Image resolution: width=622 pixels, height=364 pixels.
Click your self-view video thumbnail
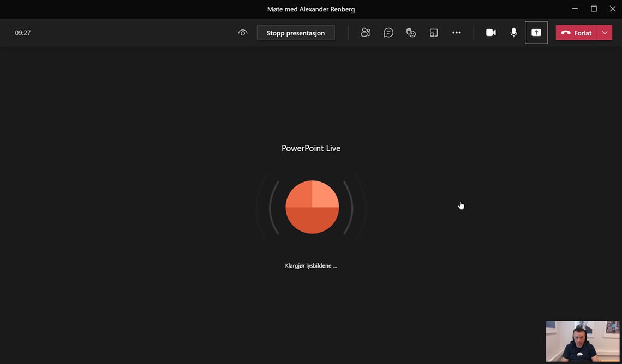(x=582, y=341)
